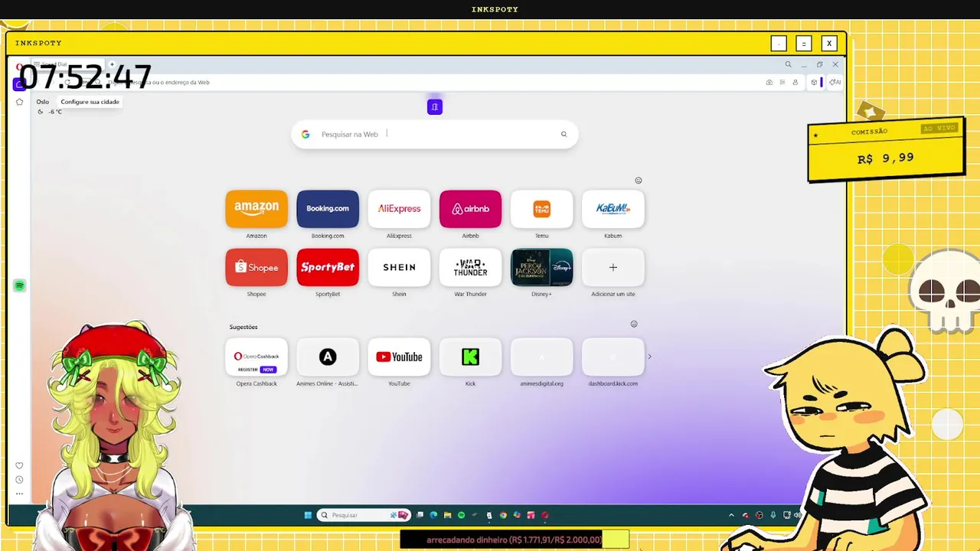The image size is (980, 551).
Task: Open File Explorer from the taskbar
Action: click(448, 515)
